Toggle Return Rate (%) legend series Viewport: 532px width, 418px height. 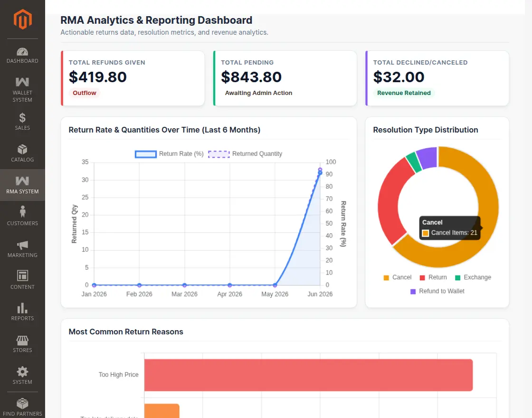(x=169, y=154)
